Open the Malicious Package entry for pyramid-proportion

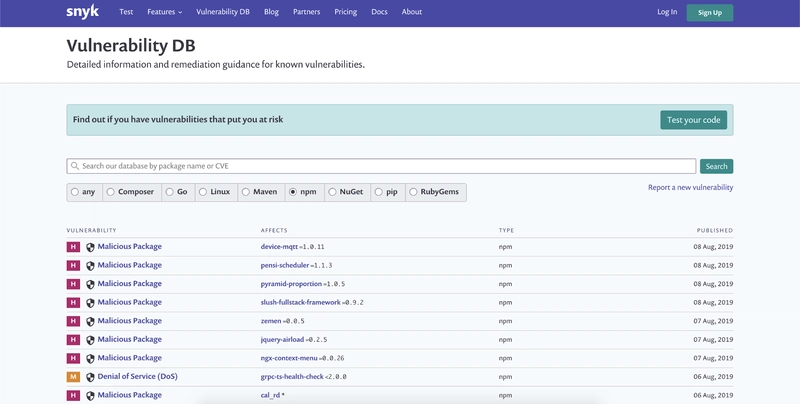click(129, 284)
